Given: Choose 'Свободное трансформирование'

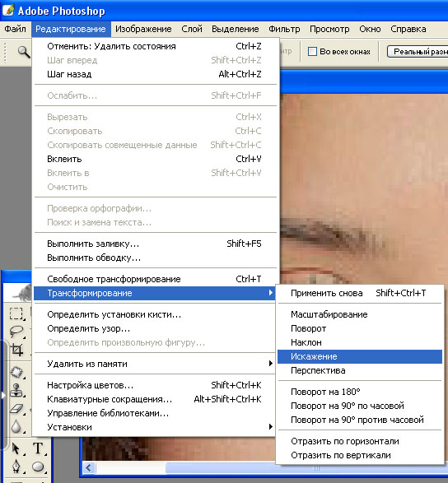Looking at the screenshot, I should tap(155, 279).
